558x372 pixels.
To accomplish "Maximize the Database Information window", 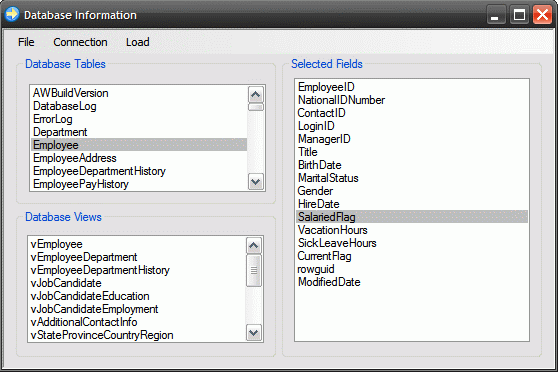I will tap(519, 15).
